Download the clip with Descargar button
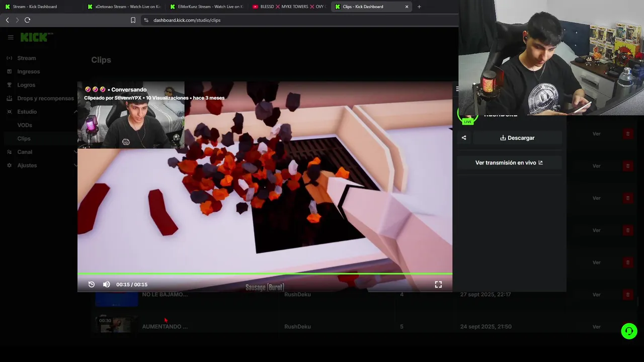Screen dimensions: 644x362 [x=517, y=138]
